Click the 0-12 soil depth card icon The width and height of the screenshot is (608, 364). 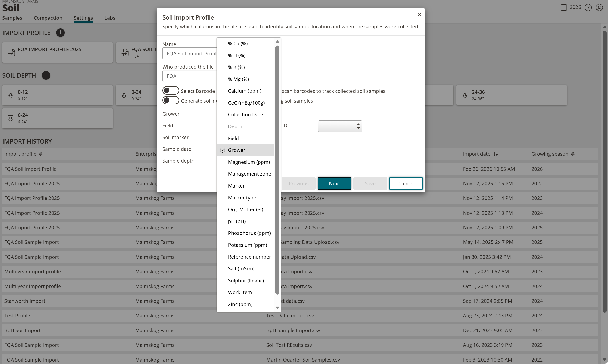(x=11, y=95)
